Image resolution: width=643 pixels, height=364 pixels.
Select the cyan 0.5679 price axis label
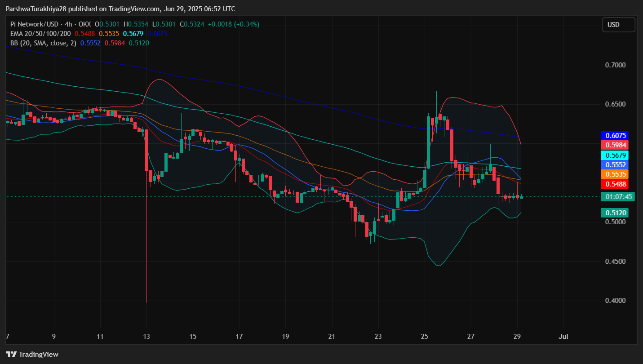[x=614, y=155]
